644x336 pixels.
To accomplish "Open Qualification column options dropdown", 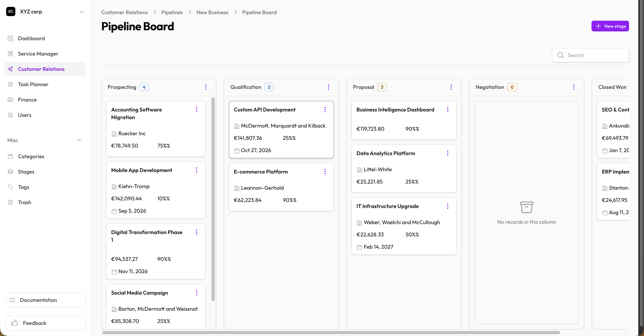I will 329,87.
